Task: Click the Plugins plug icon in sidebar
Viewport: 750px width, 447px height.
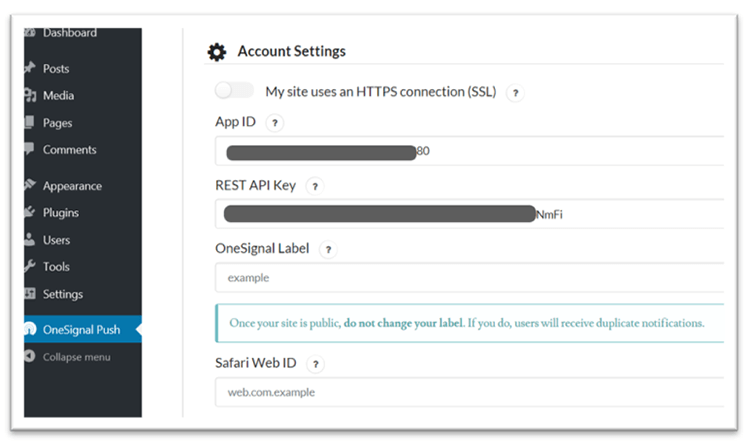Action: point(30,213)
